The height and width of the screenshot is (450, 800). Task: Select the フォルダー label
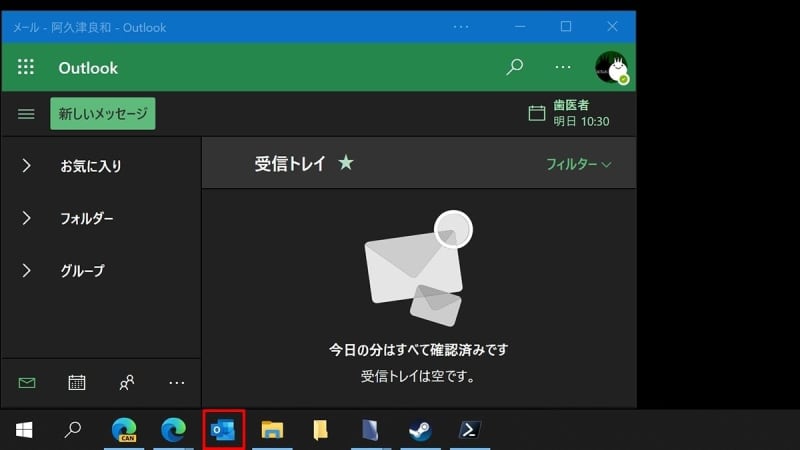pos(87,218)
